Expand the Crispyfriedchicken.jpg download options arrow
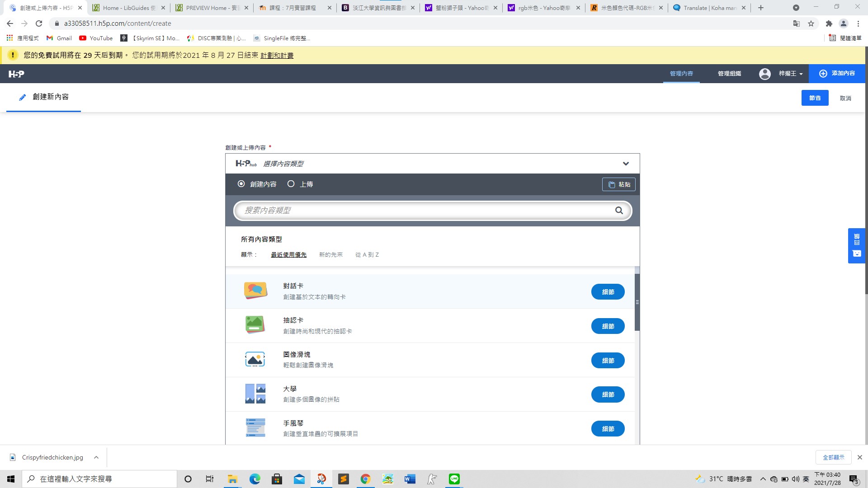 pos(96,457)
